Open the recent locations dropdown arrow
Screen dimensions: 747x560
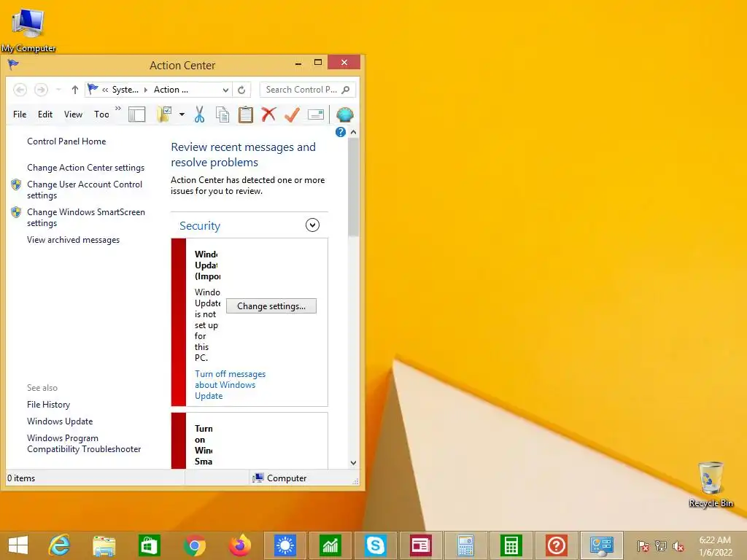(x=58, y=90)
